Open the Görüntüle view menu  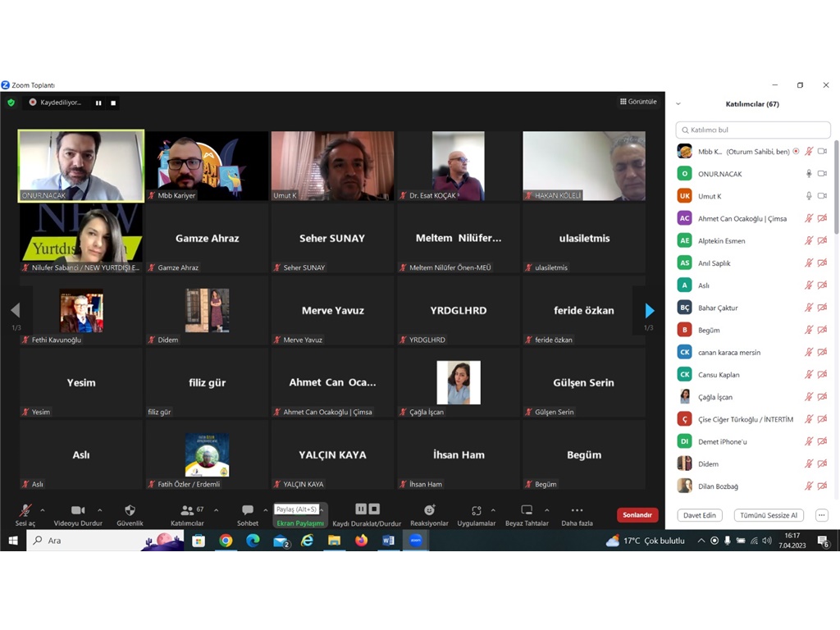638,101
